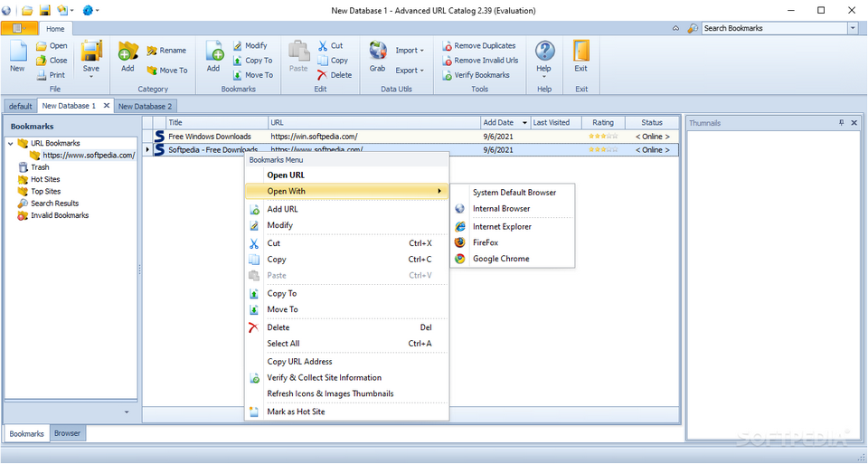Screen dimensions: 868x464
Task: Click Copy To in the ribbon
Action: [x=252, y=61]
